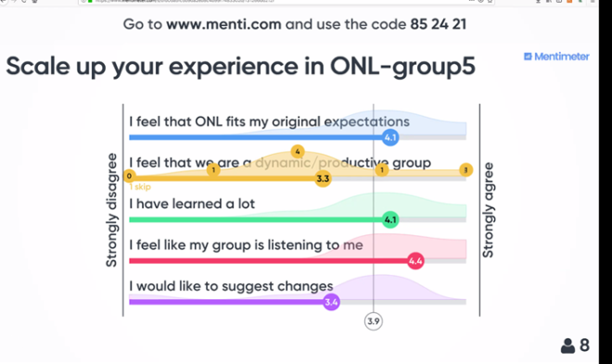The height and width of the screenshot is (364, 612).
Task: Click the Mentimeter logo icon
Action: click(x=528, y=56)
